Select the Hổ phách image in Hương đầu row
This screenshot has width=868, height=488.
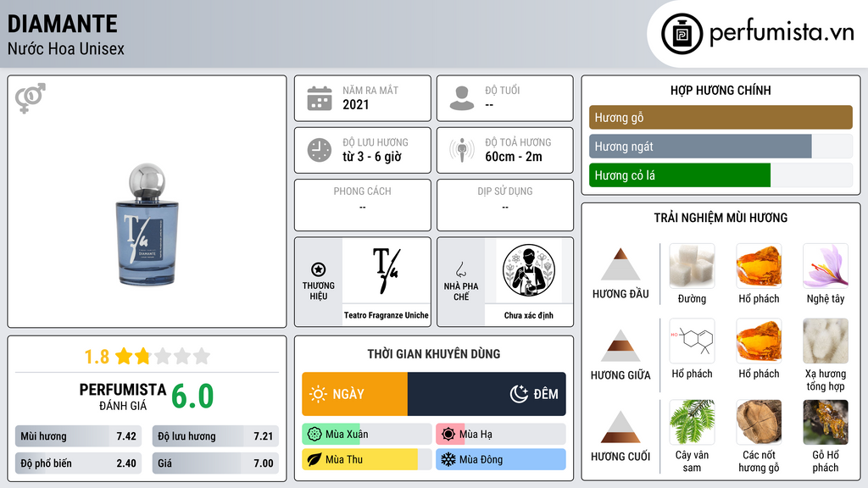pyautogui.click(x=759, y=266)
